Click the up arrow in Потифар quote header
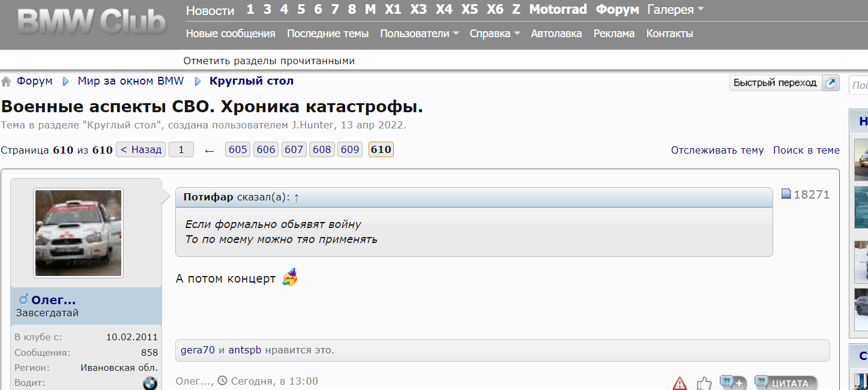The width and height of the screenshot is (868, 390). click(297, 197)
